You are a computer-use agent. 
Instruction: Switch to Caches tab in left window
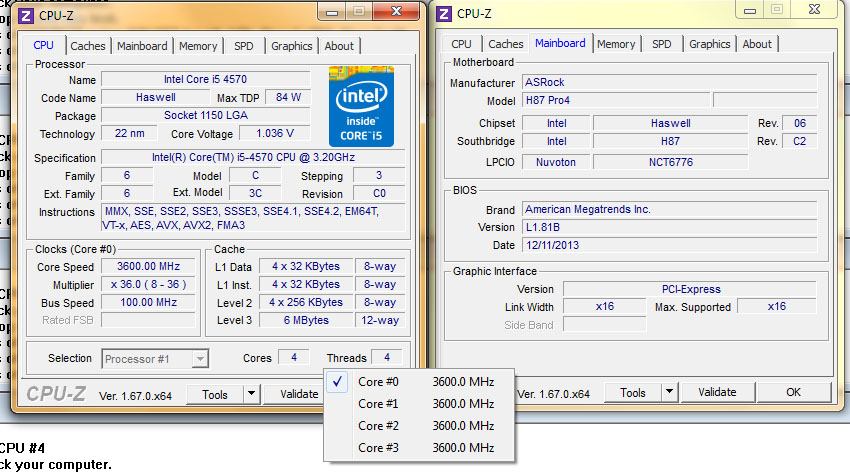click(88, 46)
